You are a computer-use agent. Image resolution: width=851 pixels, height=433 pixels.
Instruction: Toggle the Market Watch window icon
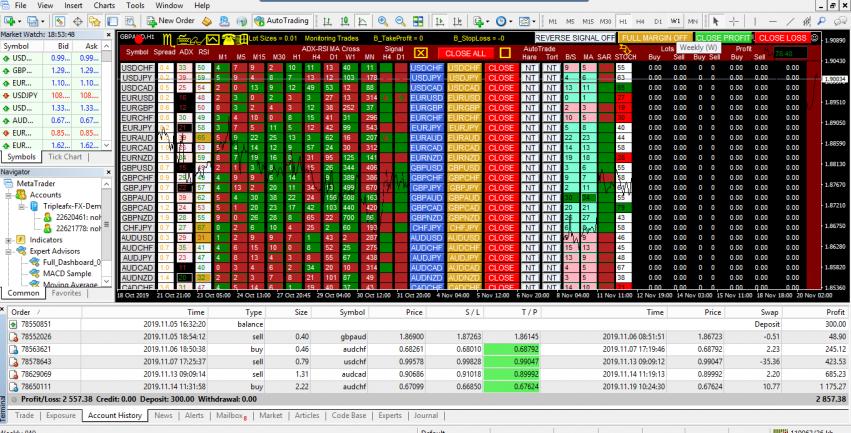60,22
